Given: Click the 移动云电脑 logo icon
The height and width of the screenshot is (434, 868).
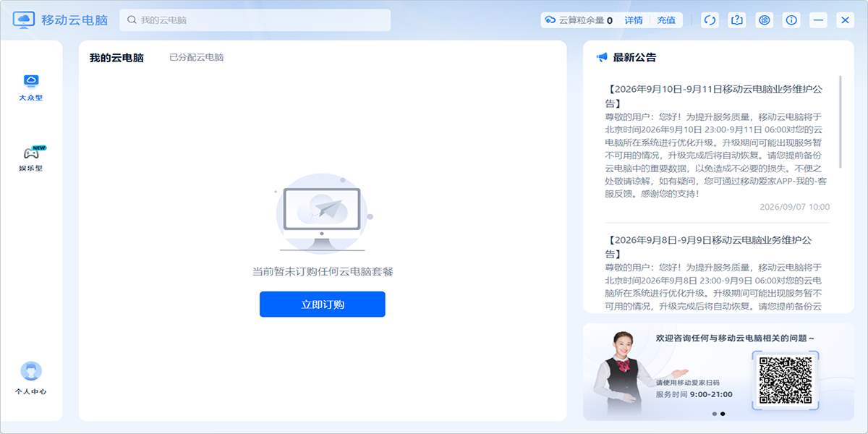Looking at the screenshot, I should [x=25, y=20].
